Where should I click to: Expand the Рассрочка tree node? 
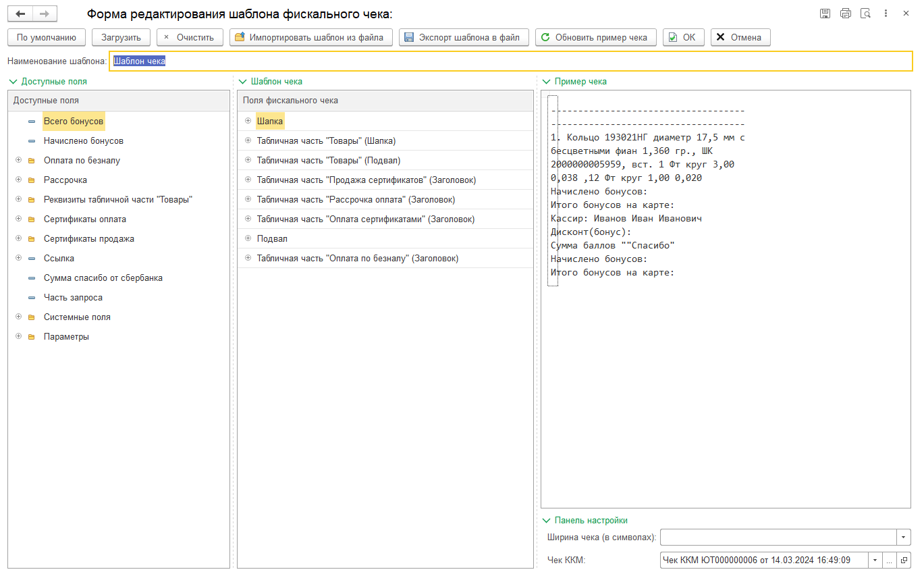click(x=18, y=180)
